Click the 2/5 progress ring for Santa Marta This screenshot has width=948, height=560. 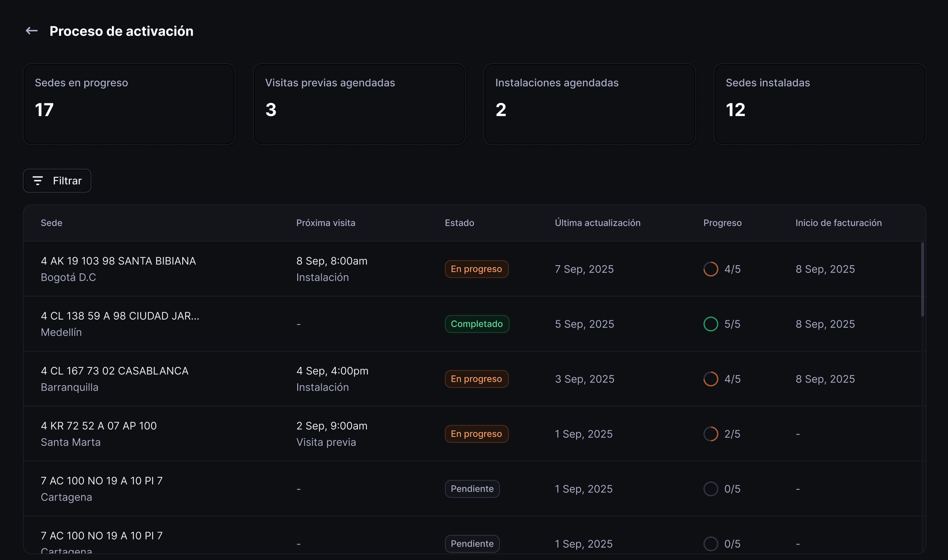click(x=711, y=434)
